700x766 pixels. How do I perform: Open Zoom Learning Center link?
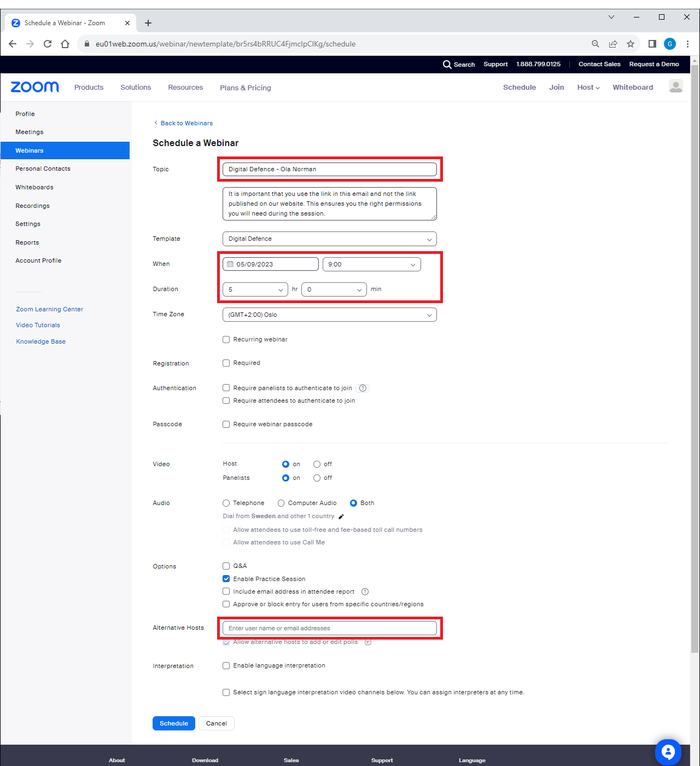50,310
